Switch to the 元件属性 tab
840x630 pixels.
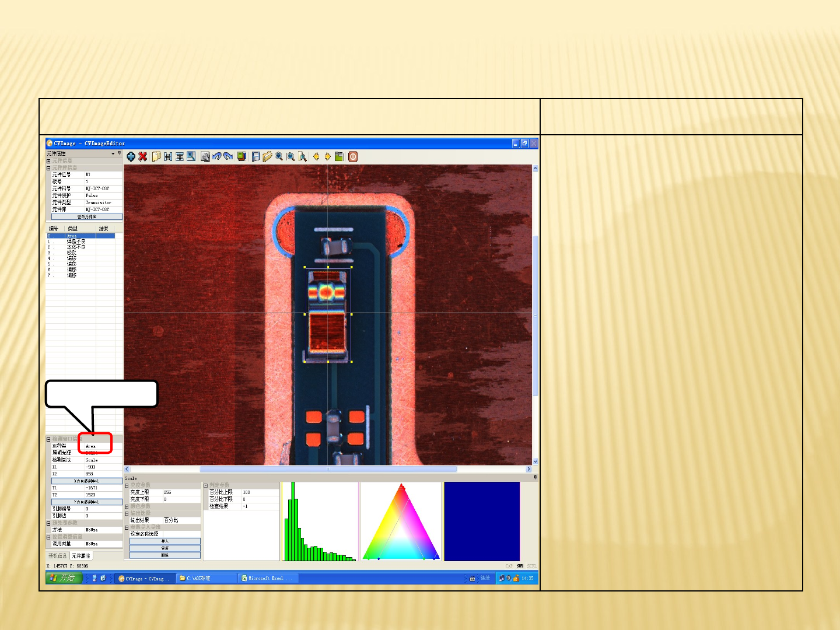click(x=81, y=556)
